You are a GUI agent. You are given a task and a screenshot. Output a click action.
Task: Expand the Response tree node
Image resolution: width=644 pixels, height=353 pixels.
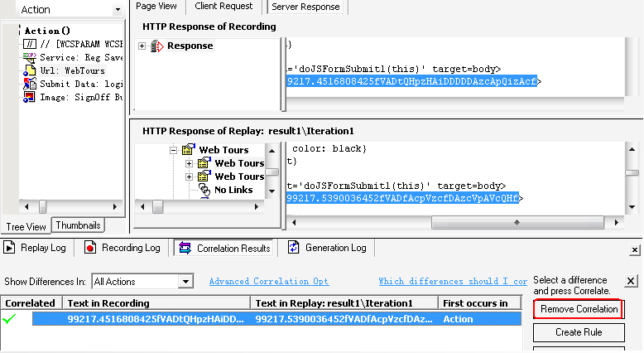coord(142,46)
